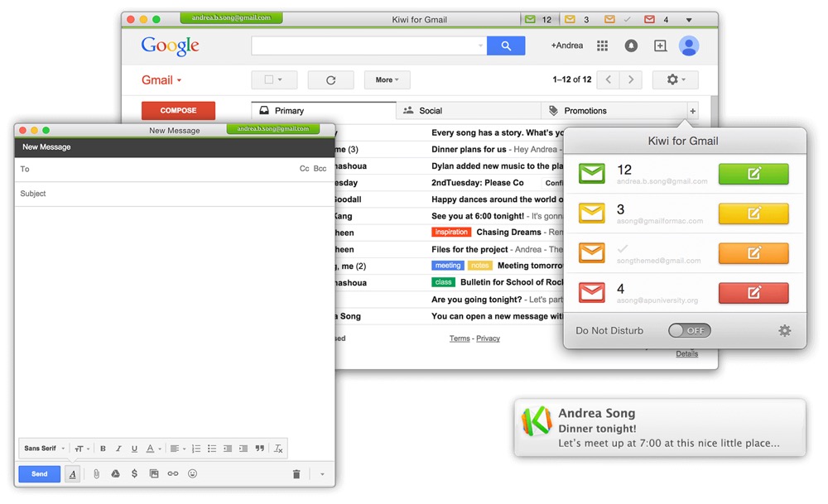Select the yellow account tab with 3
Screen dimensions: 828x504
[578, 20]
